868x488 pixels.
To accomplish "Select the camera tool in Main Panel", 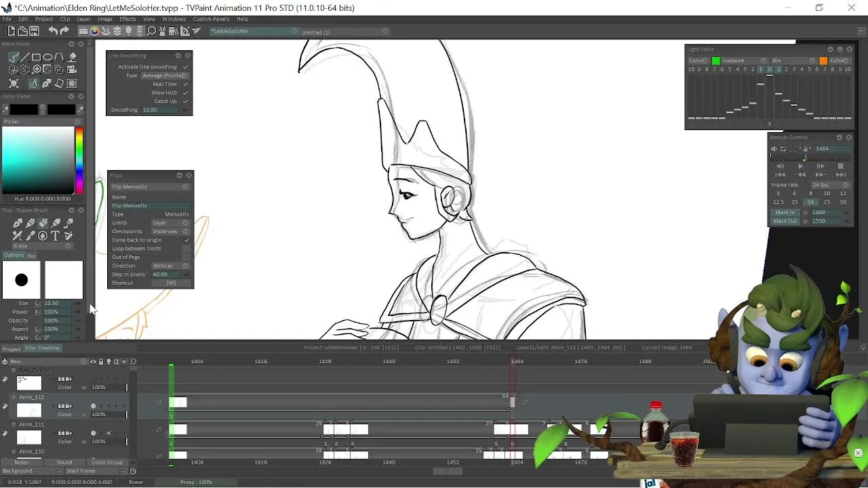I will coord(71,70).
